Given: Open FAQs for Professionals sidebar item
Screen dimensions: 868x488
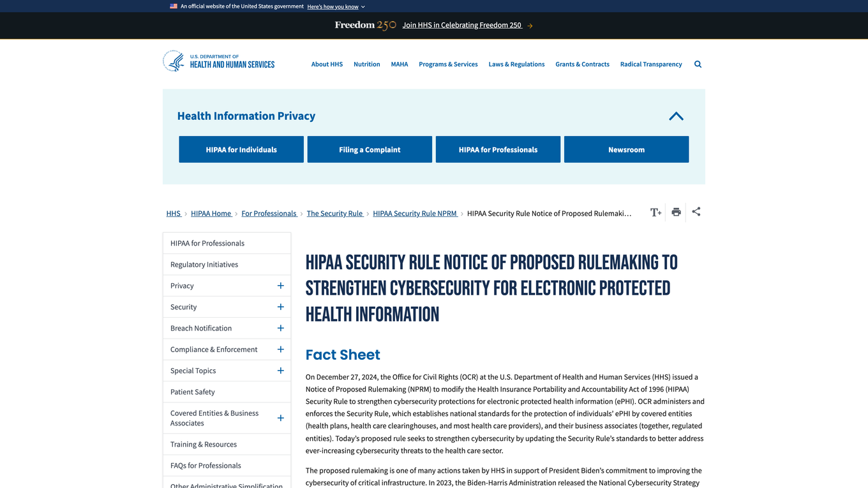Looking at the screenshot, I should [x=227, y=466].
